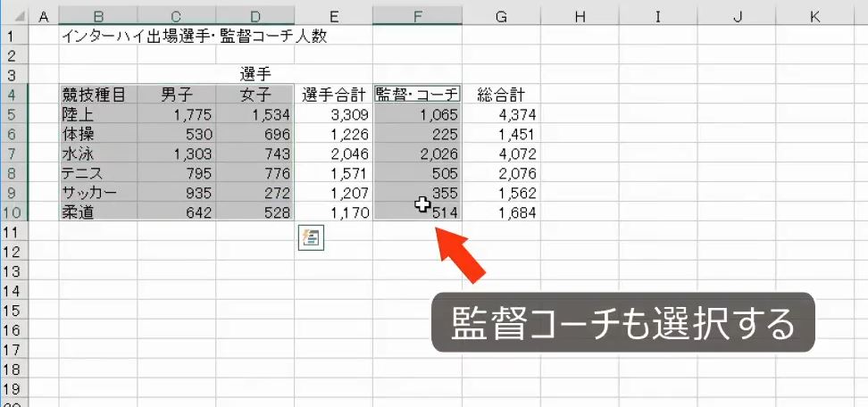Click cell with value 1,775
The width and height of the screenshot is (868, 407).
tap(177, 114)
